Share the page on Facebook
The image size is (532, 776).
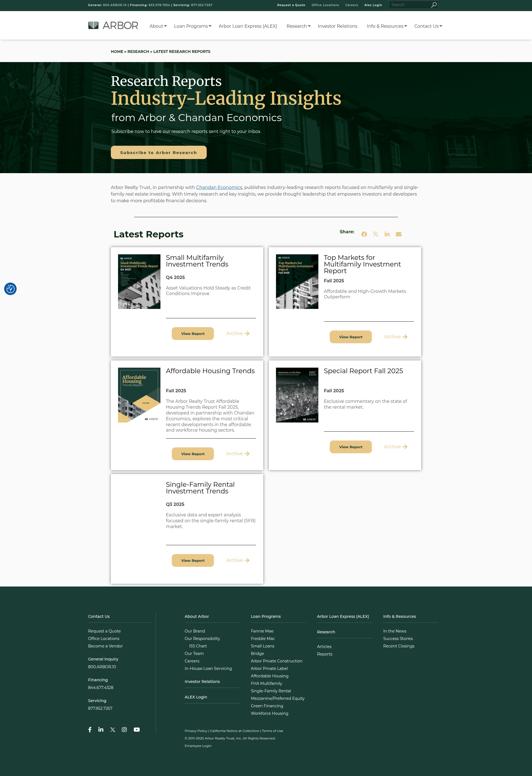364,234
